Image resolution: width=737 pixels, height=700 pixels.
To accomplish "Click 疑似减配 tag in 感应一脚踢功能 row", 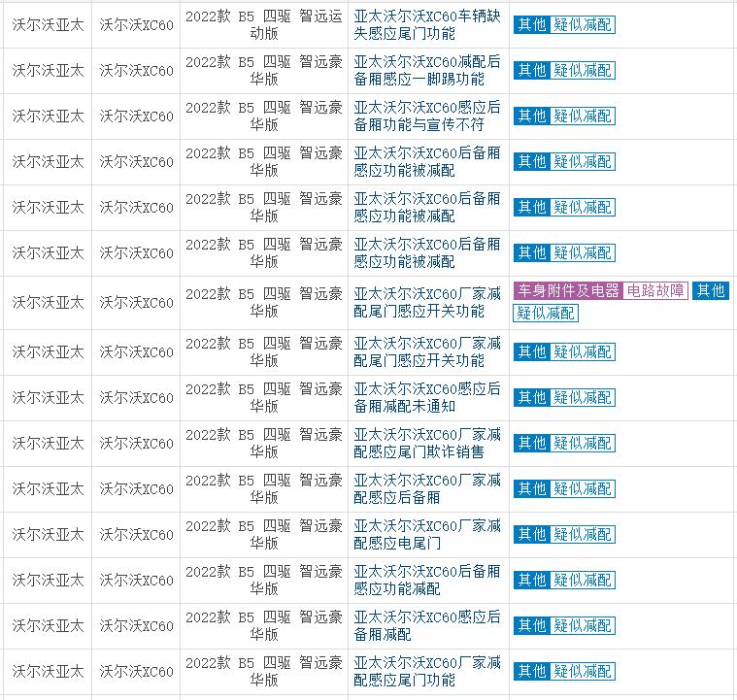I will 583,71.
